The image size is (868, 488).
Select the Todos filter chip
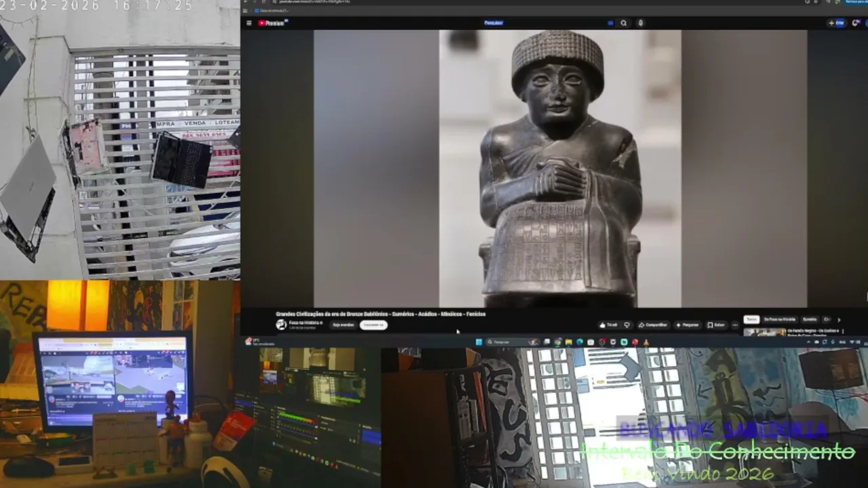751,319
